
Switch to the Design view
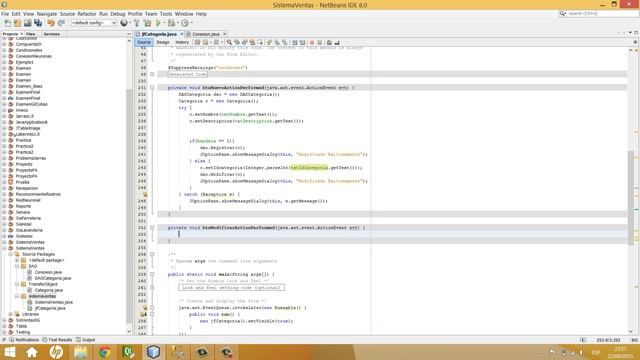click(x=162, y=42)
